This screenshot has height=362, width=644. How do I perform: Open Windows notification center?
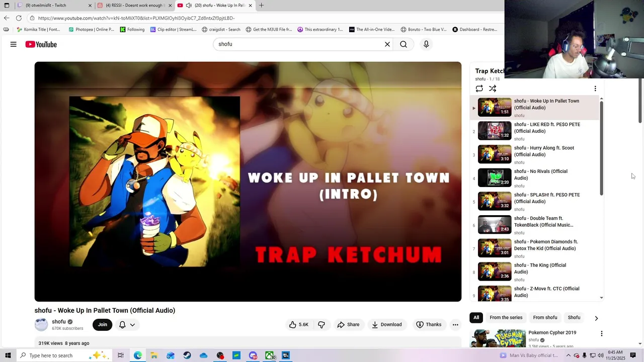(633, 355)
